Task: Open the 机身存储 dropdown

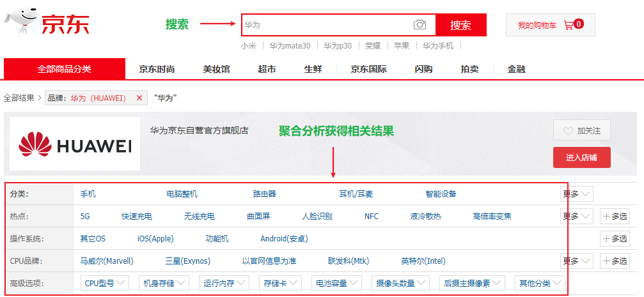Action: 164,283
